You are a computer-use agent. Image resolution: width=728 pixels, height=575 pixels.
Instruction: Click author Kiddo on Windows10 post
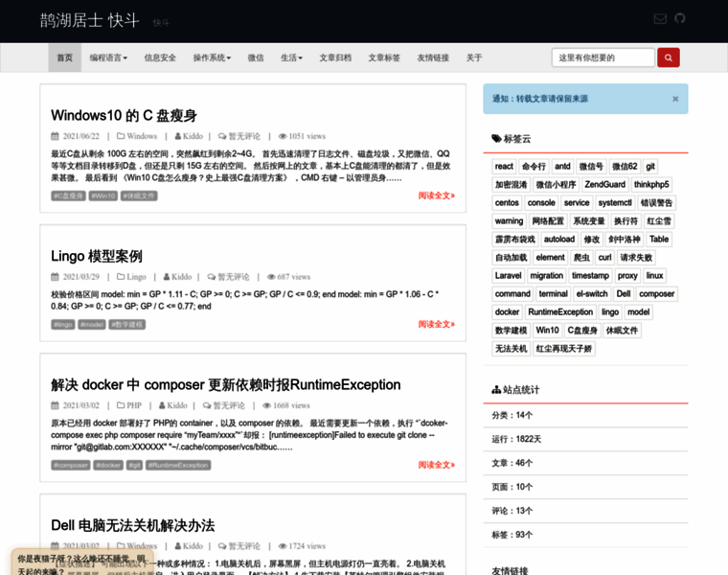tap(193, 136)
